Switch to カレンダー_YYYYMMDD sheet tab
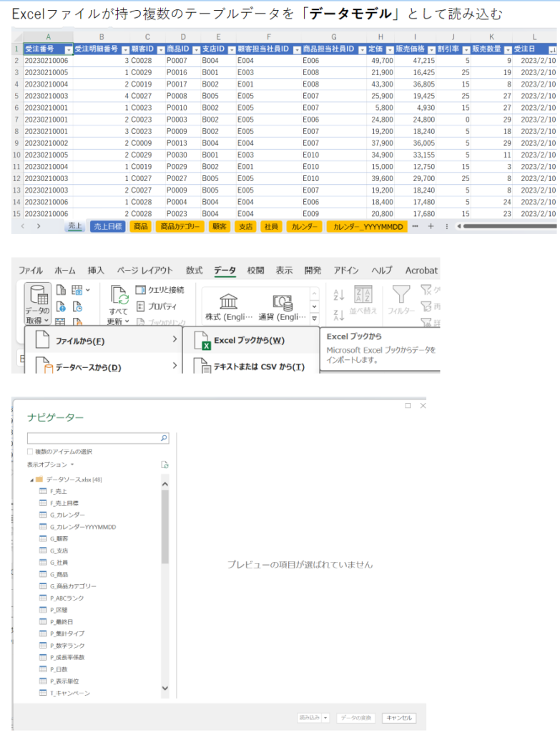560x733 pixels. click(368, 226)
